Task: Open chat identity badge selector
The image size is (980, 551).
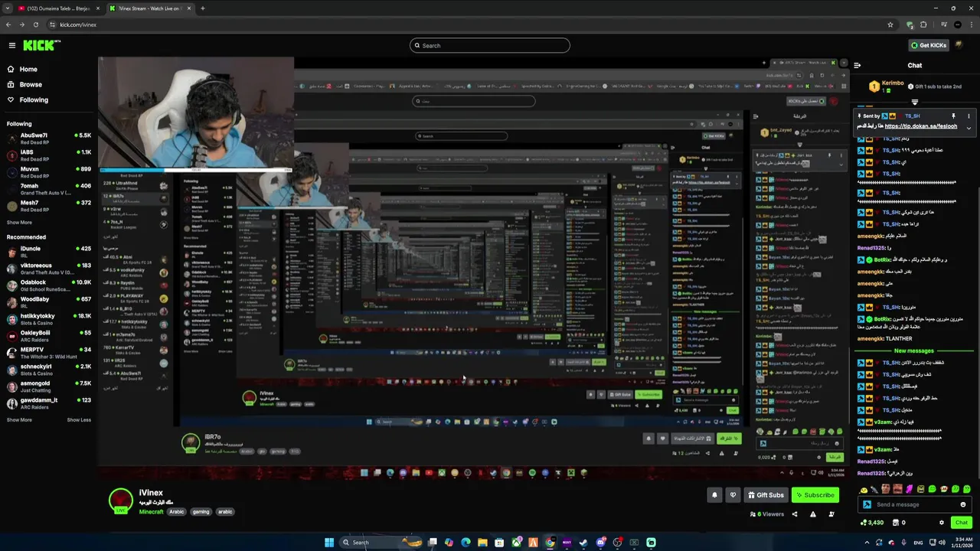Action: tap(867, 504)
